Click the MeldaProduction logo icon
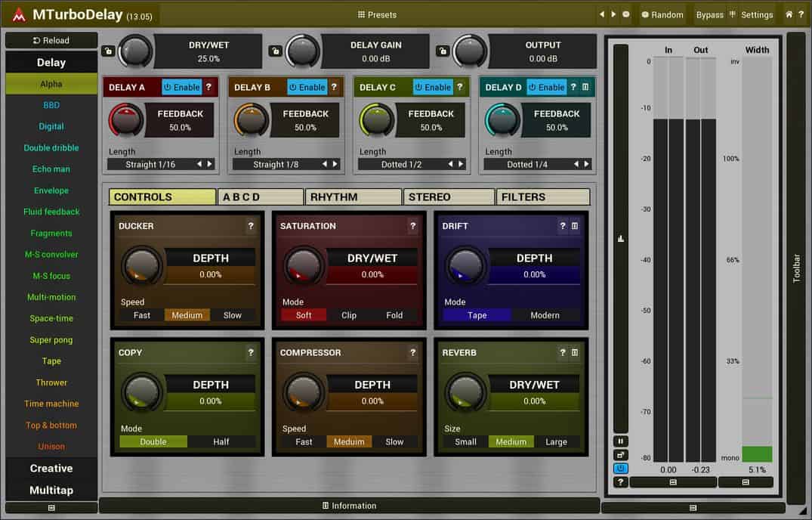Image resolution: width=812 pixels, height=520 pixels. pyautogui.click(x=19, y=14)
